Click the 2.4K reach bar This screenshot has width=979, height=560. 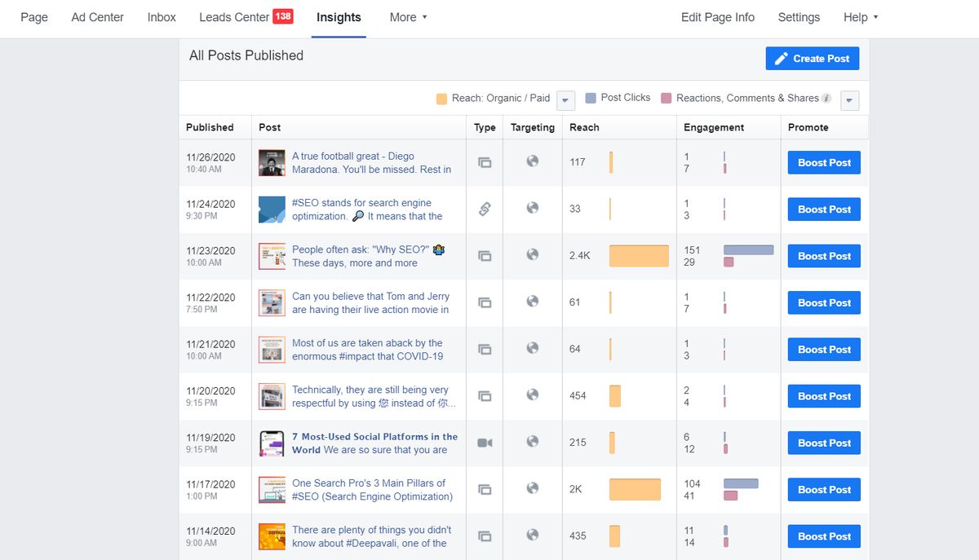click(639, 256)
